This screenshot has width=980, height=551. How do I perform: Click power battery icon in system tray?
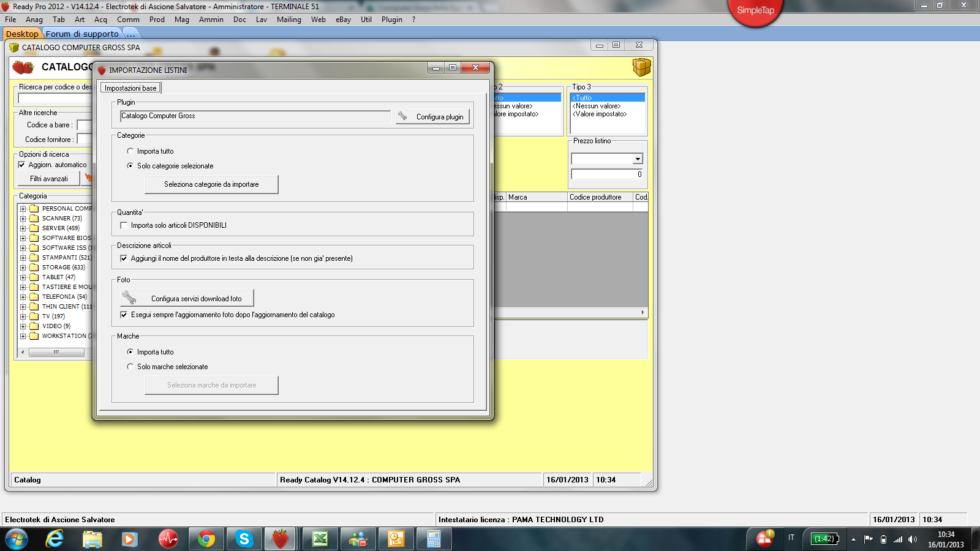click(883, 539)
